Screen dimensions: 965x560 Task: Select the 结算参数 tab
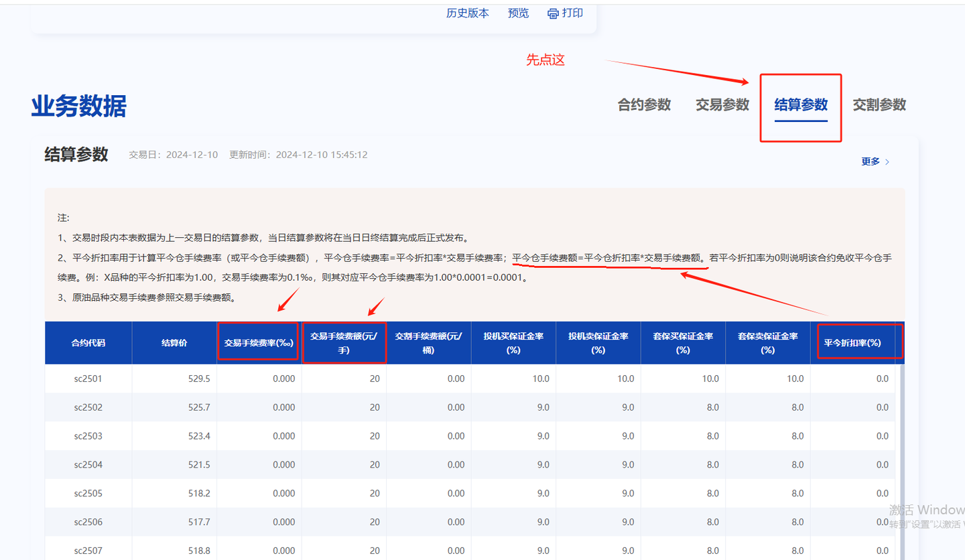coord(801,104)
